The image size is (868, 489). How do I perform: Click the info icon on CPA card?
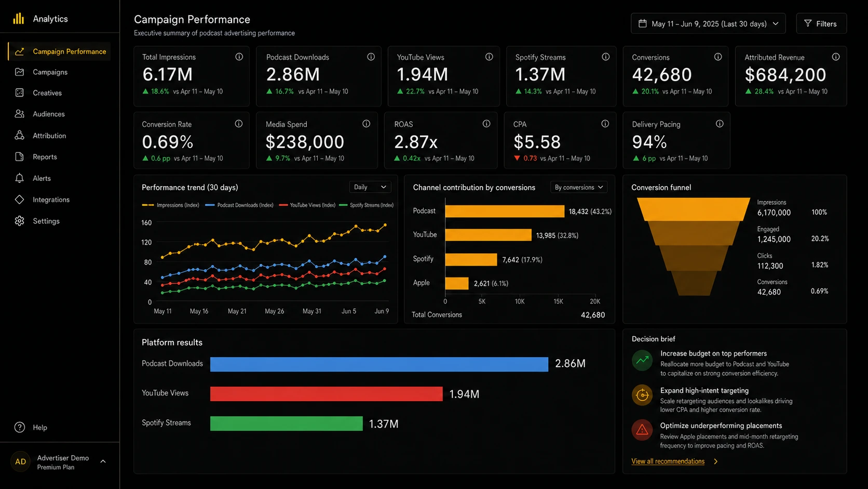pyautogui.click(x=605, y=124)
